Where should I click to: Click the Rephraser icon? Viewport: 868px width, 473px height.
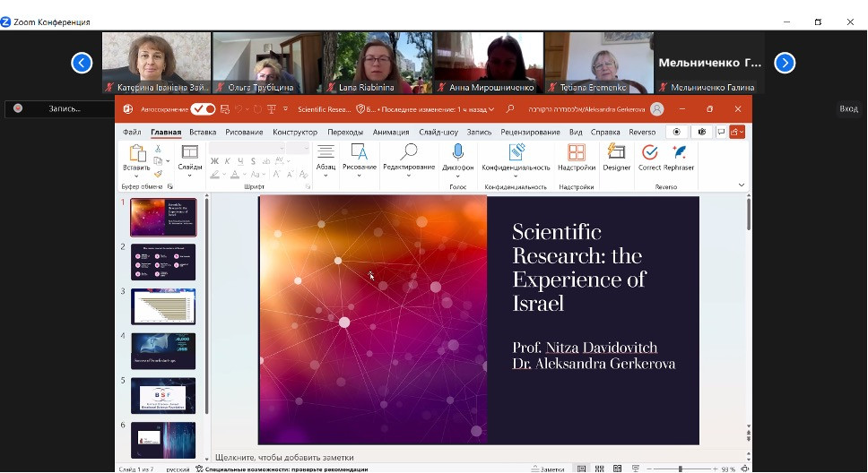click(679, 153)
